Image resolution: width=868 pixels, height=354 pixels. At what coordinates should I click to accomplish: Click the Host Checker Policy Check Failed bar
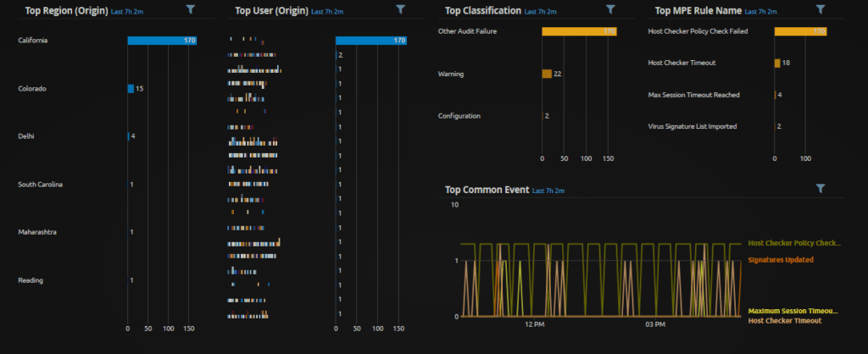(x=799, y=31)
